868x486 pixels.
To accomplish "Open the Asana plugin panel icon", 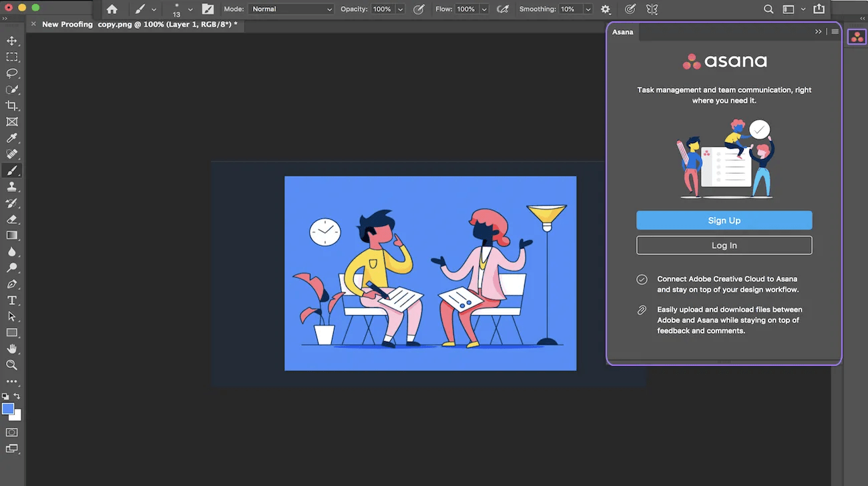I will (857, 37).
